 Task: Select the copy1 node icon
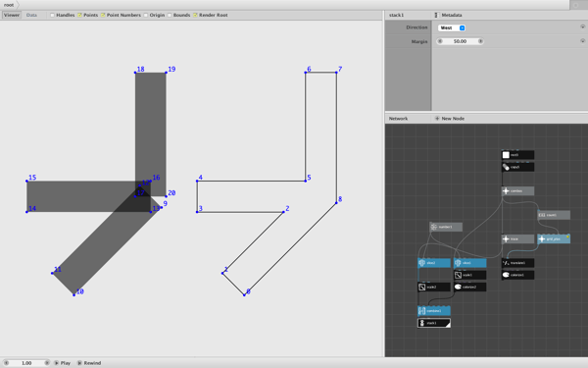506,167
